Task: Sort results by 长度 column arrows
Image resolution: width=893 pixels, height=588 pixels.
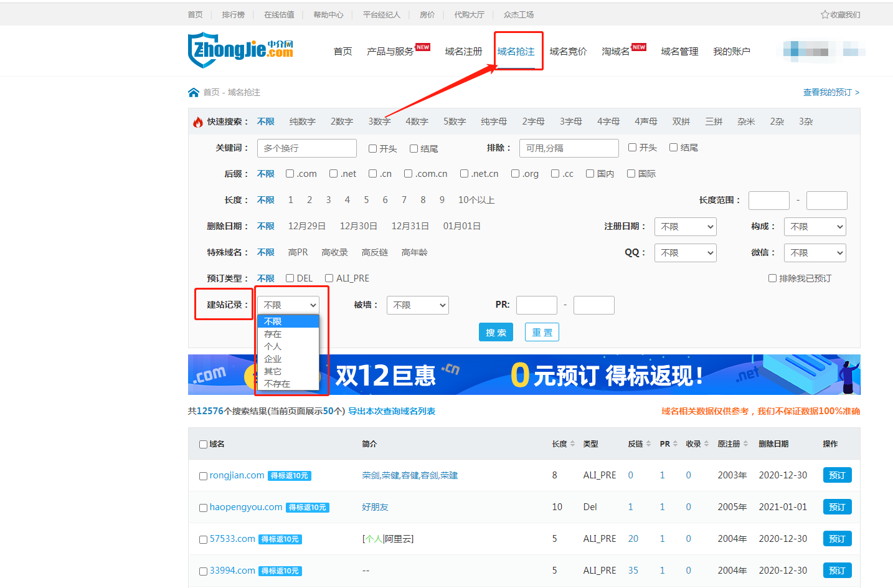Action: coord(572,444)
